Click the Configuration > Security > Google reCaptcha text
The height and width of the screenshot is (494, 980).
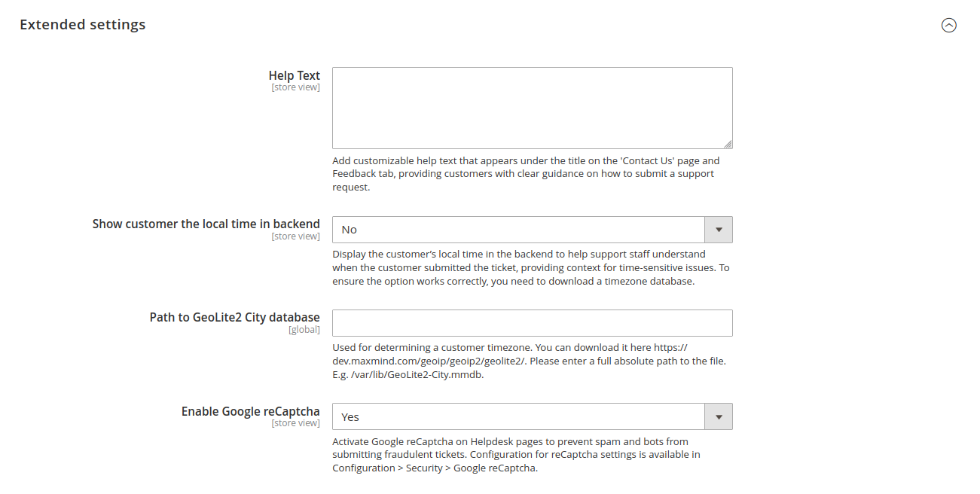(435, 468)
